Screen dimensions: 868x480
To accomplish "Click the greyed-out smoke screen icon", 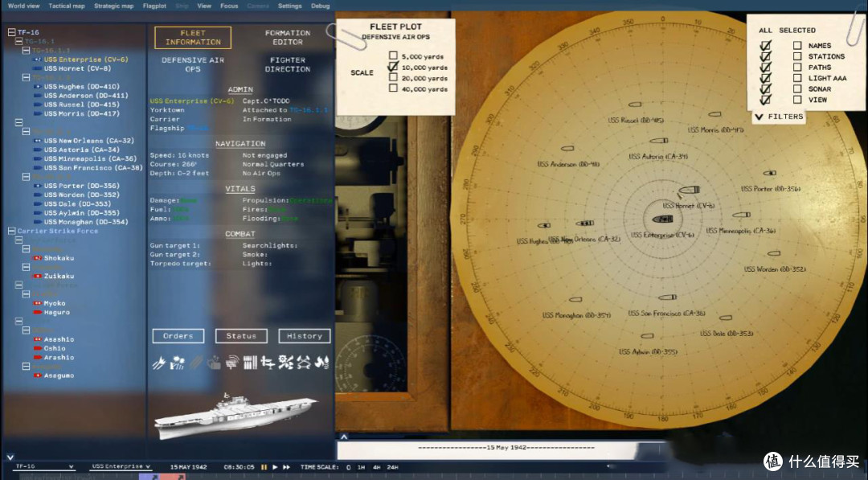I will [x=214, y=363].
